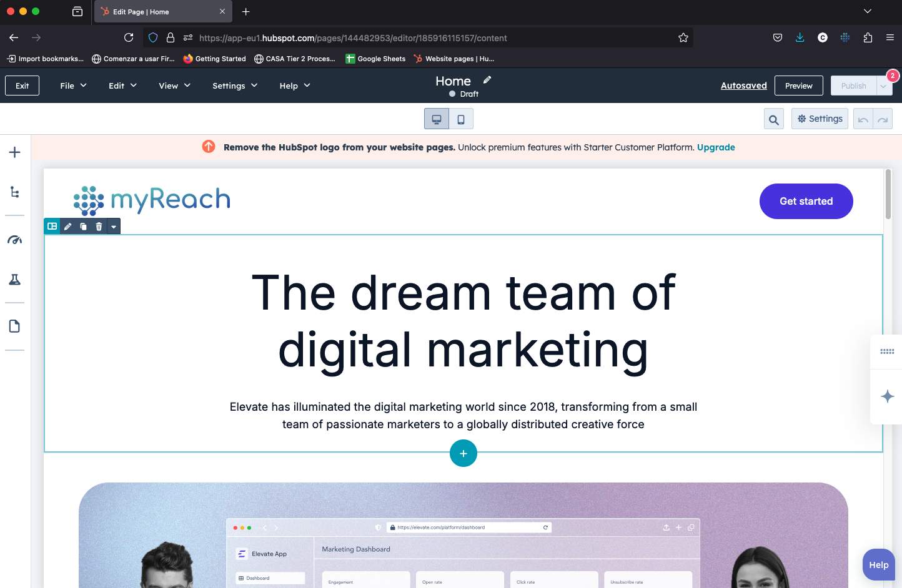
Task: Delete the selected section with trash icon
Action: pyautogui.click(x=99, y=227)
